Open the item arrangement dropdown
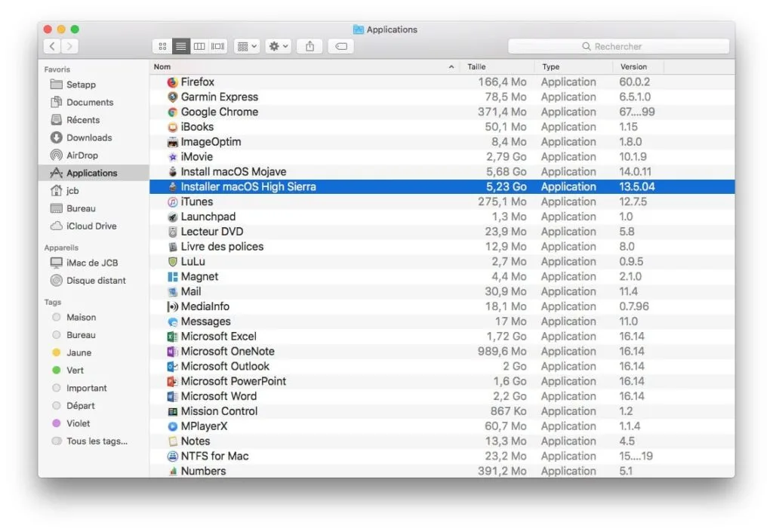Image resolution: width=773 pixels, height=532 pixels. (247, 46)
